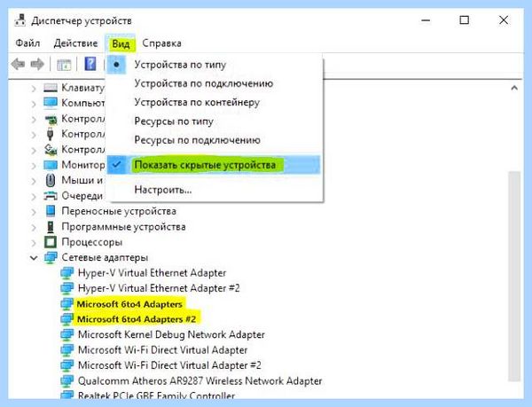Click the Device Manager title bar icon
Screen dimensions: 532x407
(20, 20)
